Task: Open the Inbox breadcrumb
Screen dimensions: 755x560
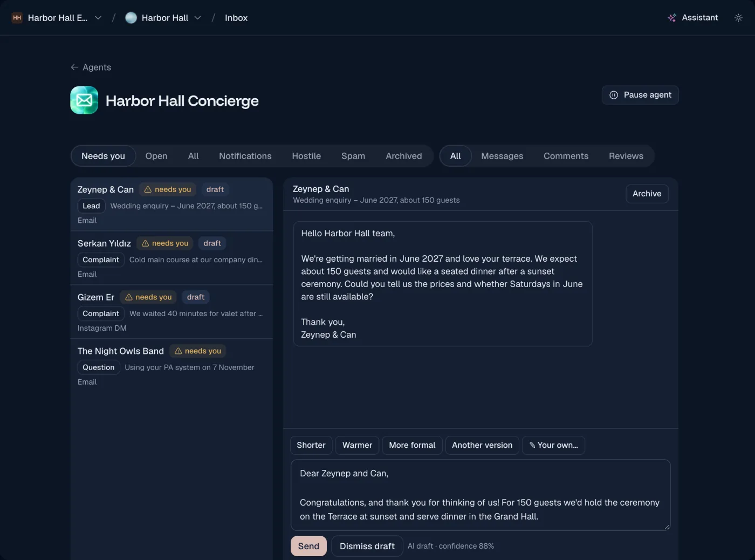Action: [236, 18]
